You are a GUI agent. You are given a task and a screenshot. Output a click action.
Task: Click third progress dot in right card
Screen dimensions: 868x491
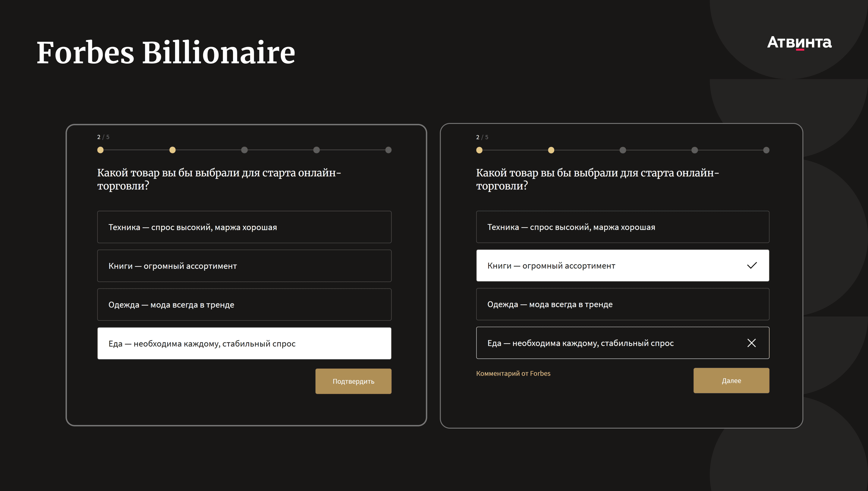(x=623, y=150)
